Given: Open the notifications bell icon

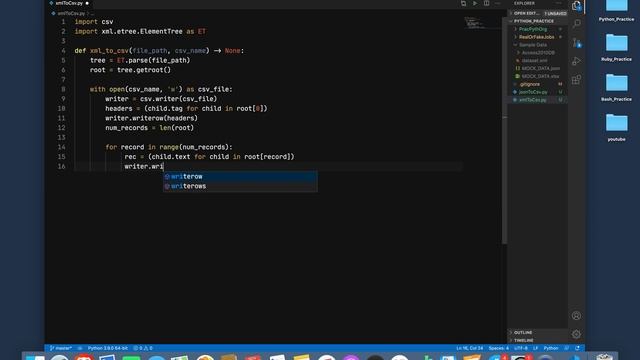Looking at the screenshot, I should (577, 348).
